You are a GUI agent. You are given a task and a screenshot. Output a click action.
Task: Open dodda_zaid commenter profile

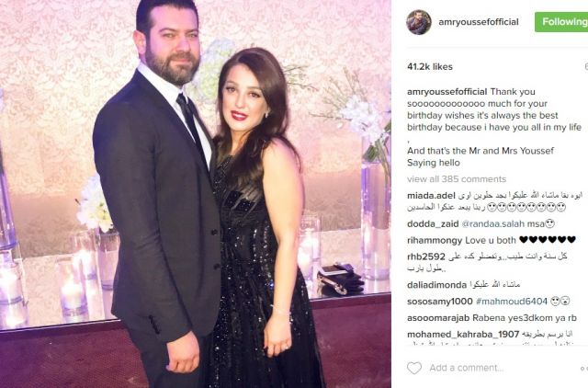[433, 224]
